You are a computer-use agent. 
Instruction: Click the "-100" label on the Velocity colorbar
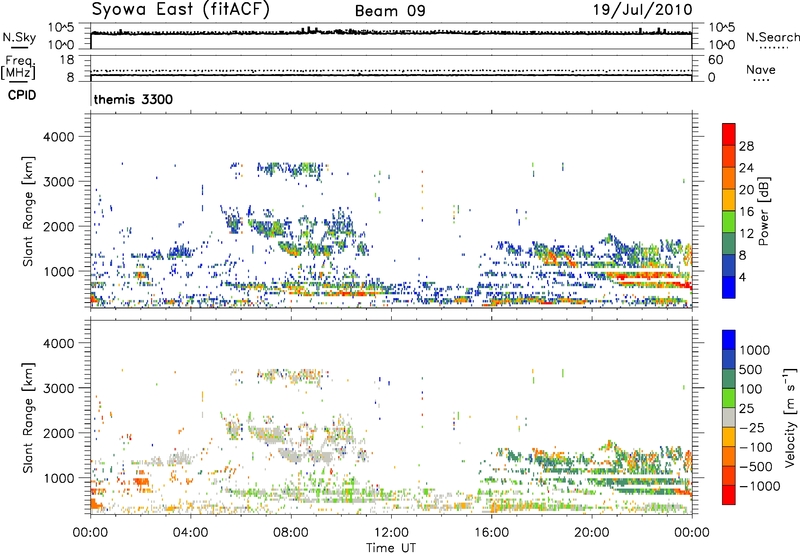pos(755,447)
